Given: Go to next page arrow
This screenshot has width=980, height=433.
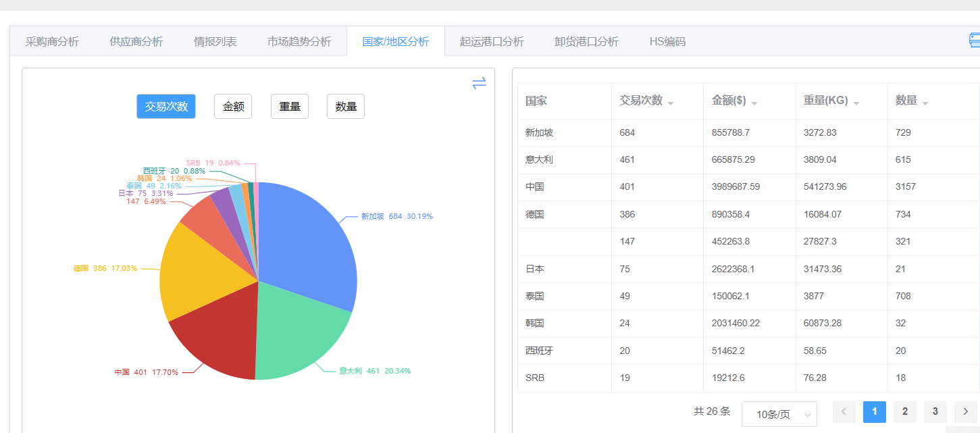Looking at the screenshot, I should [966, 412].
